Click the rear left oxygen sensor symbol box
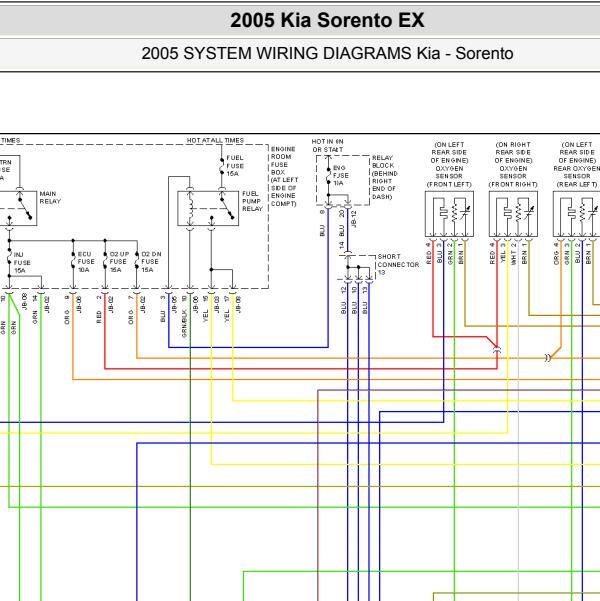Screen dimensions: 600x601 (577, 214)
